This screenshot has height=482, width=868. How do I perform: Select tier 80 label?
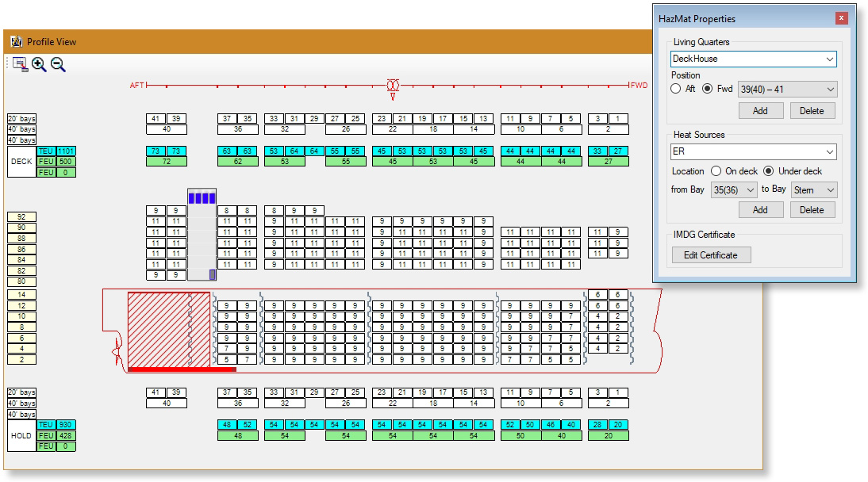pyautogui.click(x=21, y=281)
